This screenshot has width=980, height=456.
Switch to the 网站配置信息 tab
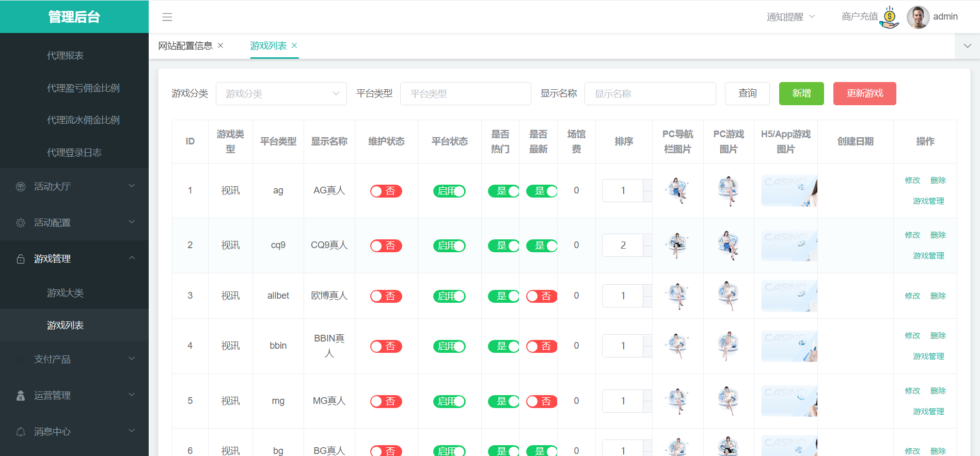(x=185, y=46)
